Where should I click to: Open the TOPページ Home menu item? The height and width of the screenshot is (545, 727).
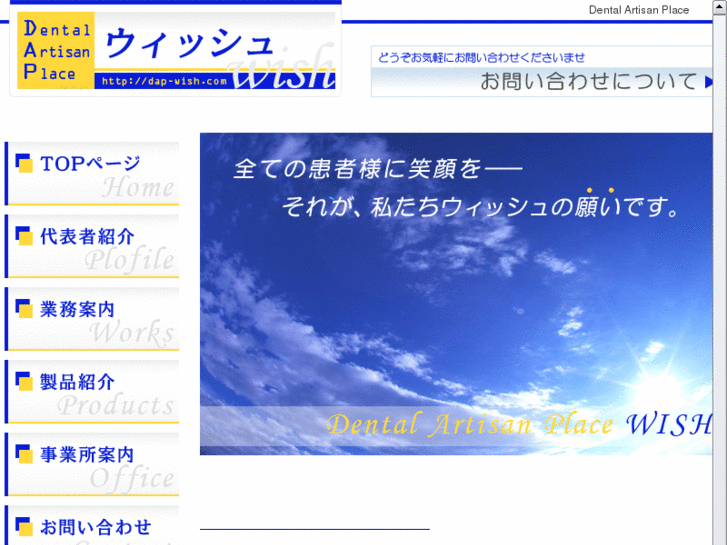click(92, 174)
